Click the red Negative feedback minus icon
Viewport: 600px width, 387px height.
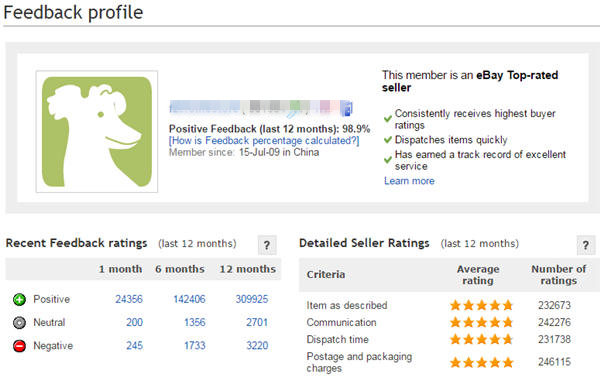click(x=20, y=346)
